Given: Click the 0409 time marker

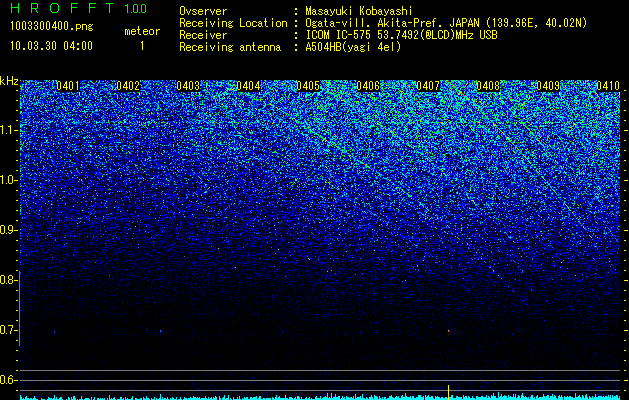Looking at the screenshot, I should point(548,86).
